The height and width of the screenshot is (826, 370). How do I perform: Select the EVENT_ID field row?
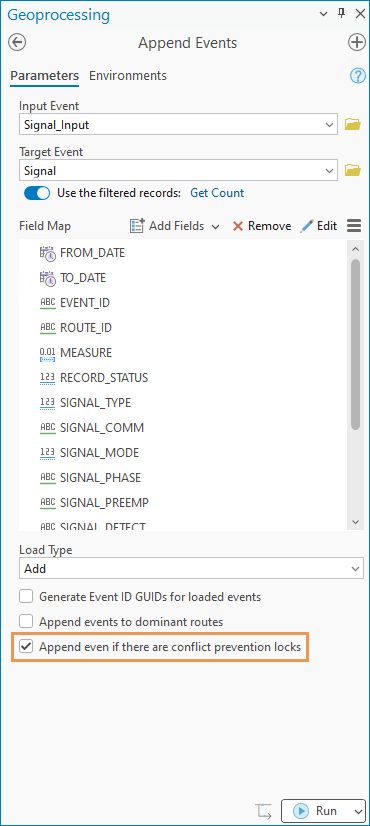point(184,303)
